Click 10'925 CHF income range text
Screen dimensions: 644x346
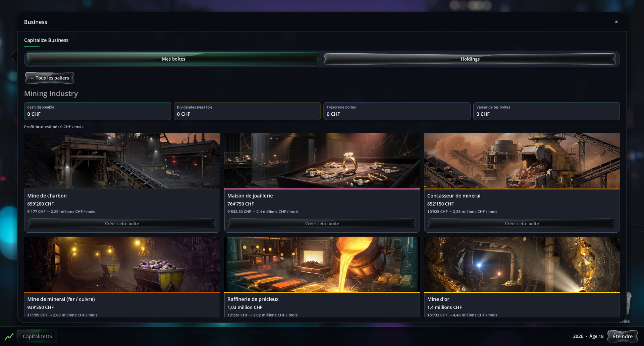462,212
